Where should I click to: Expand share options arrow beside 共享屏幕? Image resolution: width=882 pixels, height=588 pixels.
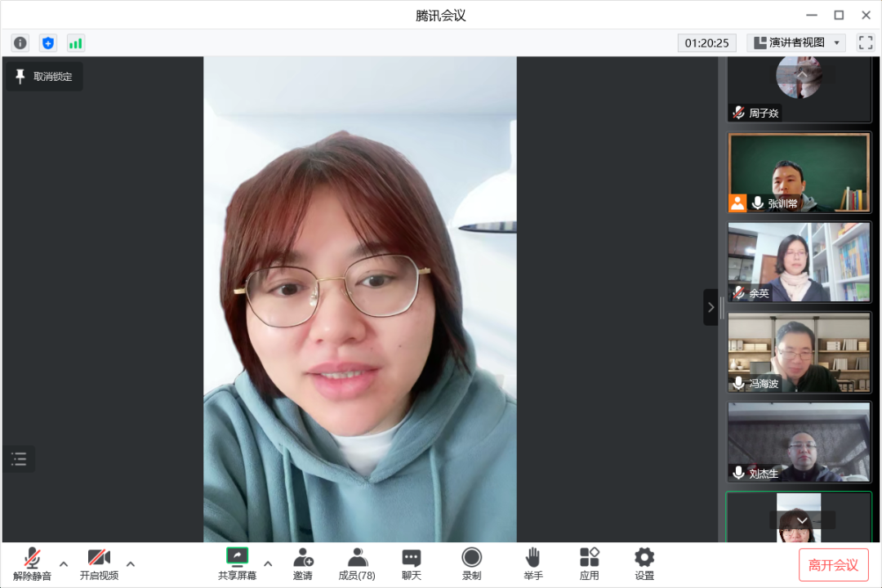(x=268, y=563)
